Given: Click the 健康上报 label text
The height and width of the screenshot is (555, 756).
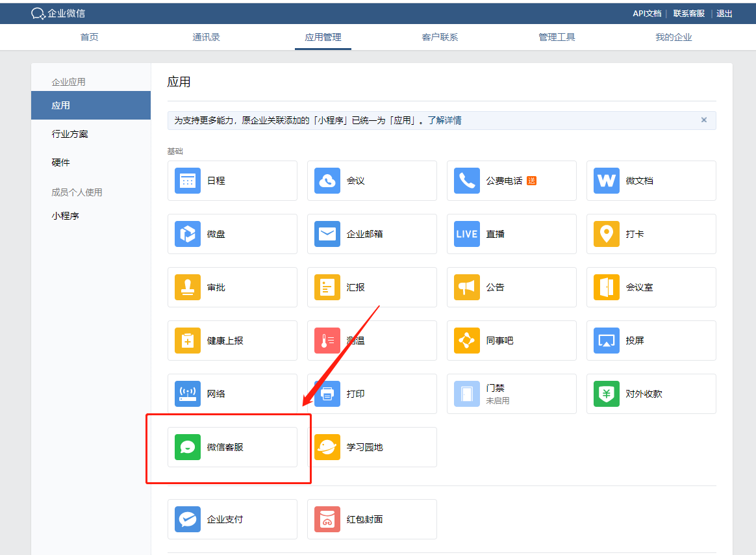Looking at the screenshot, I should 225,341.
